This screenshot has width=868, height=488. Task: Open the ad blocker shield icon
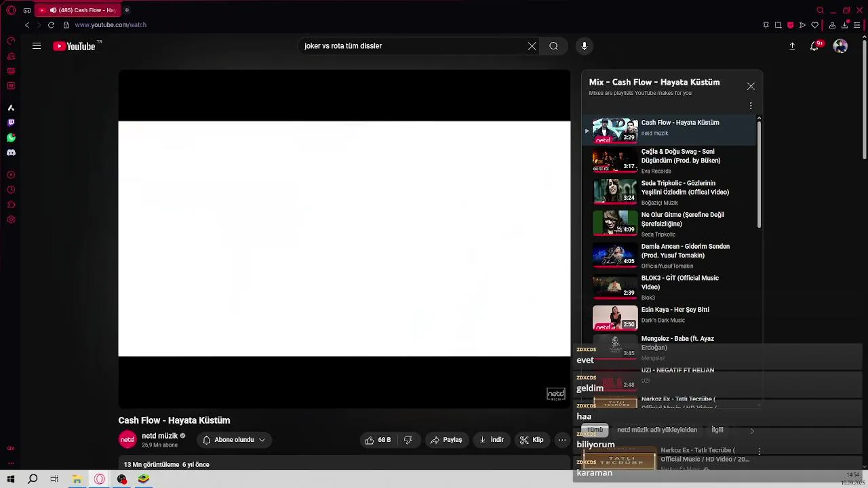[791, 25]
